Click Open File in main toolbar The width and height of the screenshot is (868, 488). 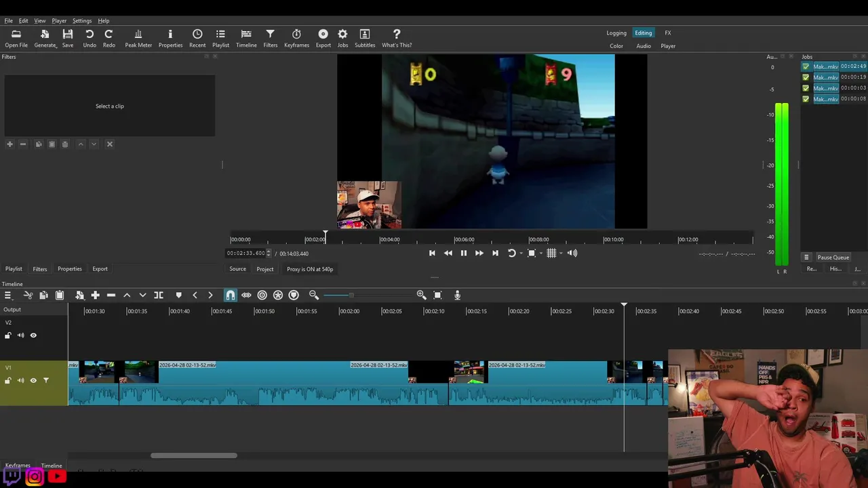(16, 39)
